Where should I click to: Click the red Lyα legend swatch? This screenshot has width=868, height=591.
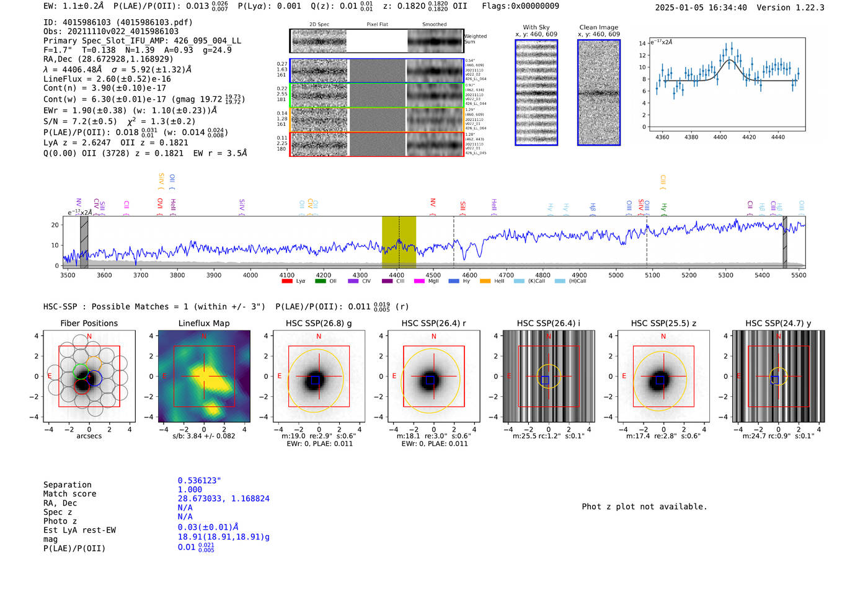coord(286,281)
